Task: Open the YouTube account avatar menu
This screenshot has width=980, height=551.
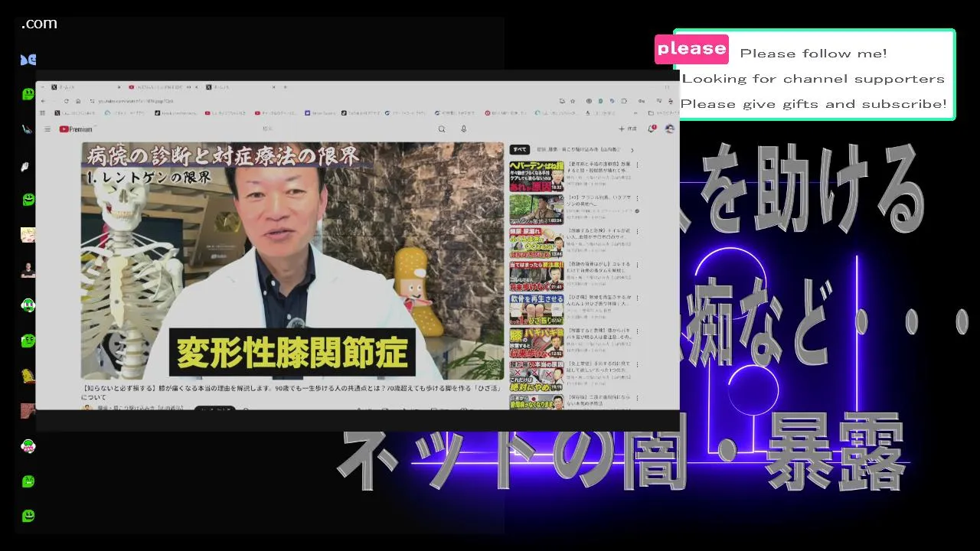Action: tap(670, 129)
